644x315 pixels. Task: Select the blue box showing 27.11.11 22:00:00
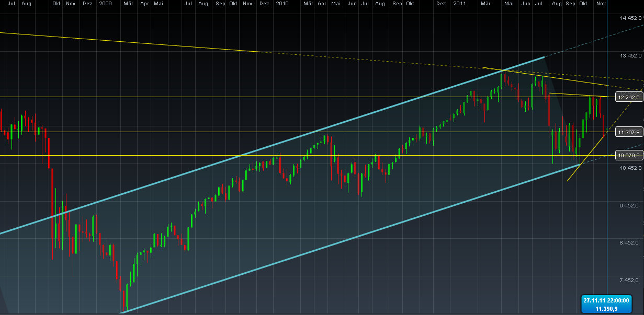click(607, 300)
